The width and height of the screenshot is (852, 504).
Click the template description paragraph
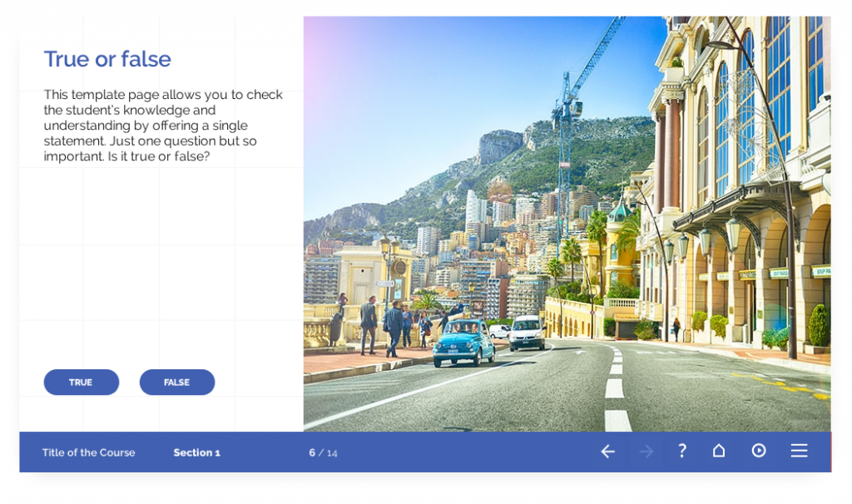coord(163,126)
